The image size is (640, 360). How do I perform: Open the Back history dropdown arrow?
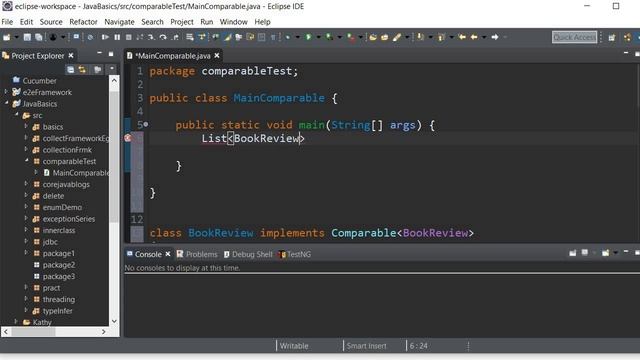[484, 37]
